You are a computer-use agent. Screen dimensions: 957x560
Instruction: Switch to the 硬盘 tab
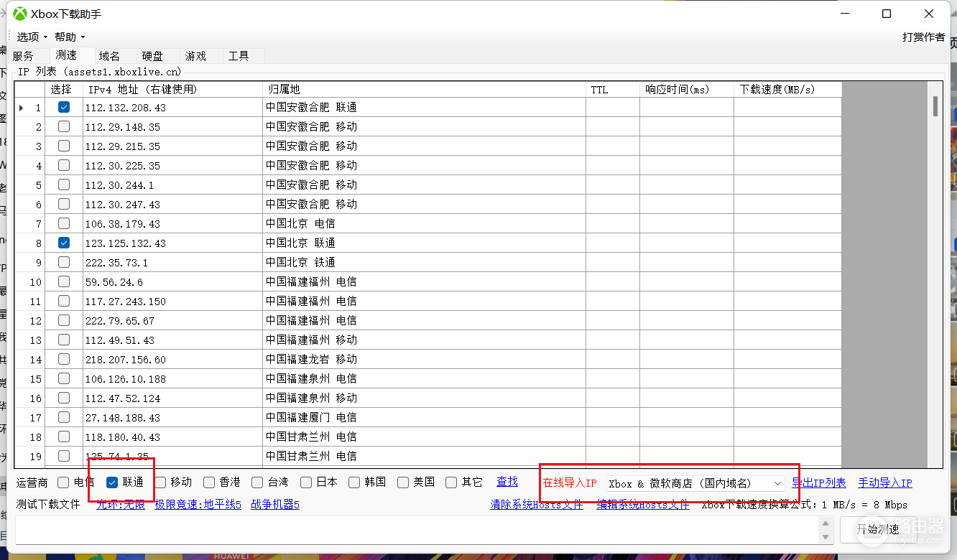(x=152, y=56)
